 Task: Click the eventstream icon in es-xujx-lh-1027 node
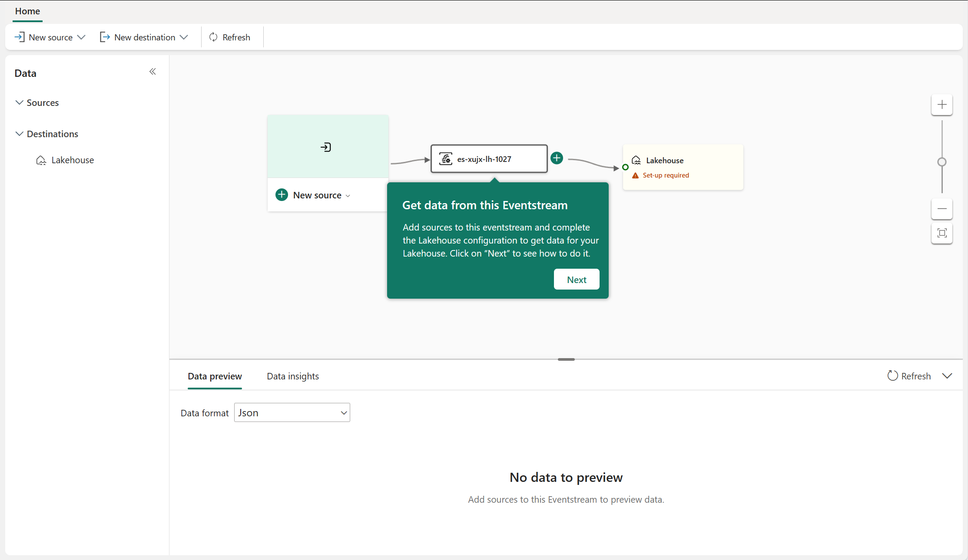pos(446,159)
